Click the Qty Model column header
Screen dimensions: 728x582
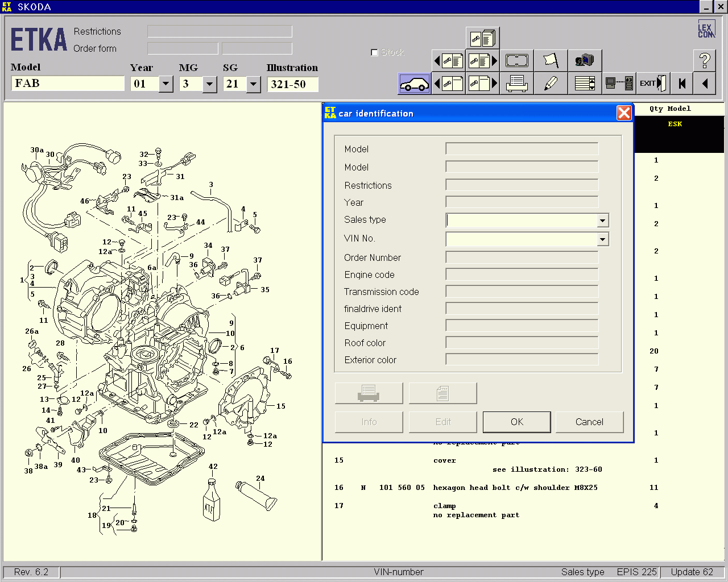[670, 109]
